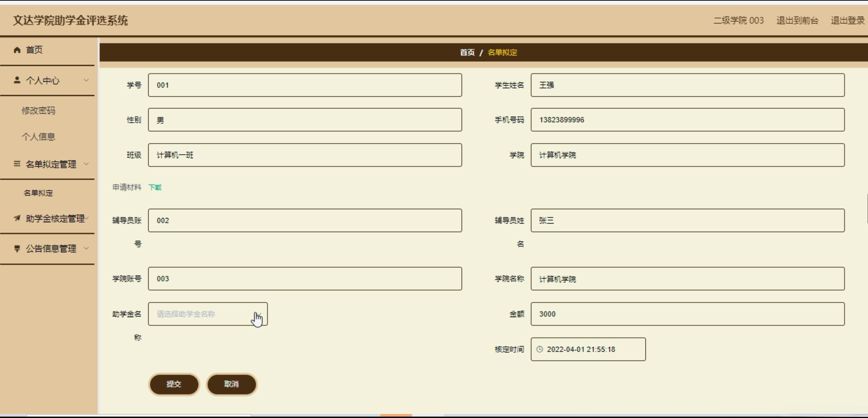Click the list icon beside 名单拟定管理
The image size is (868, 418).
(x=17, y=164)
